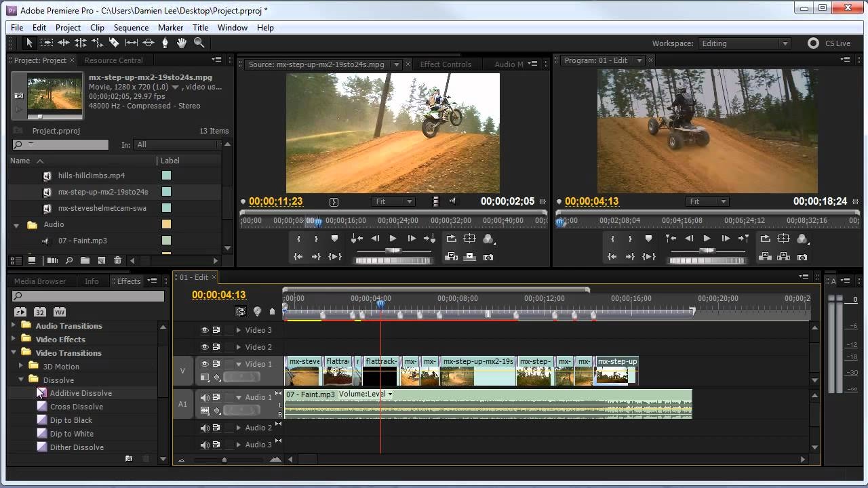Click the Program monitor shuttle slider
The width and height of the screenshot is (868, 488).
pyautogui.click(x=707, y=251)
